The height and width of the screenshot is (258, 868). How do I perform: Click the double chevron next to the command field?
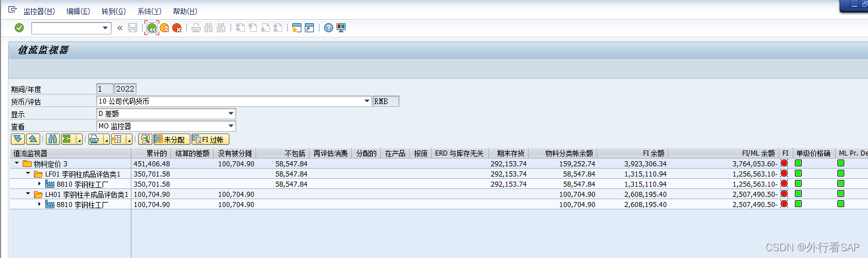click(x=120, y=28)
